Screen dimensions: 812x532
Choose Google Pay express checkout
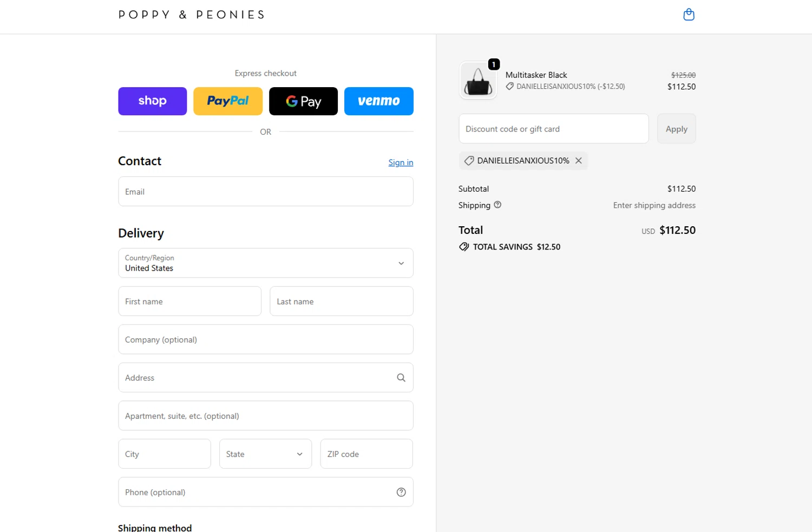(303, 101)
